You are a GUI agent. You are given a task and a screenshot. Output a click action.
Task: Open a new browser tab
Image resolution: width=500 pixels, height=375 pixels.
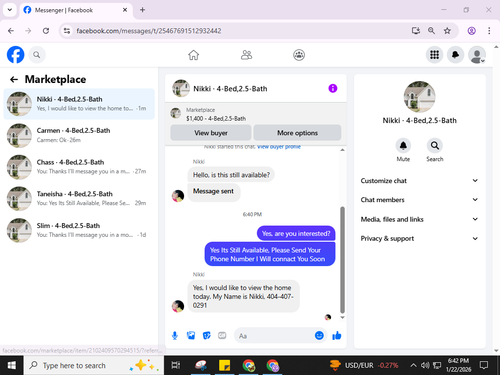click(x=142, y=10)
